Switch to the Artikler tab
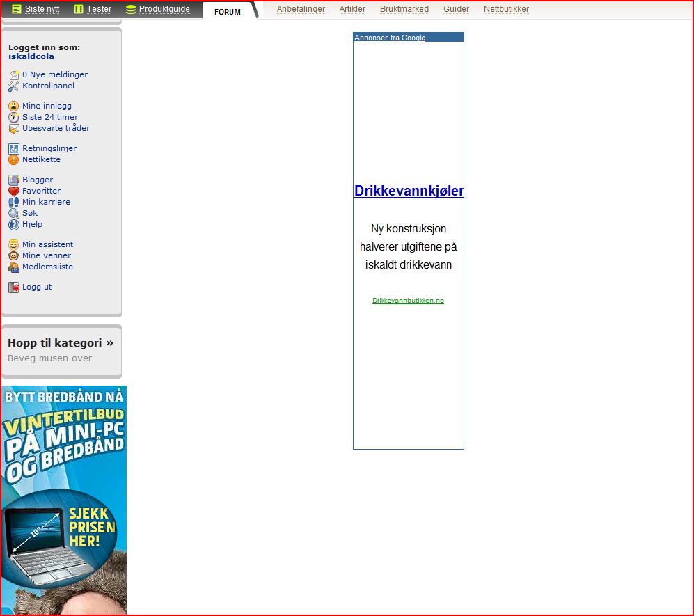This screenshot has width=694, height=616. 352,9
